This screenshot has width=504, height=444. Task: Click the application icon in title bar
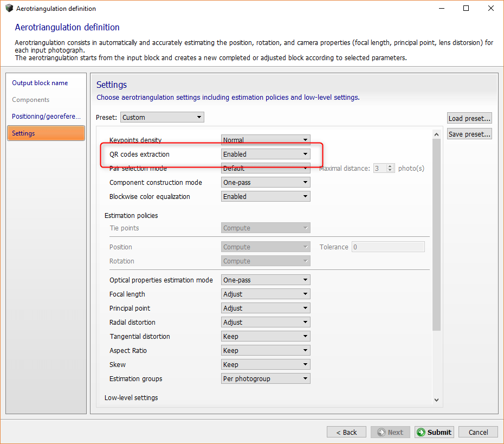pos(9,9)
